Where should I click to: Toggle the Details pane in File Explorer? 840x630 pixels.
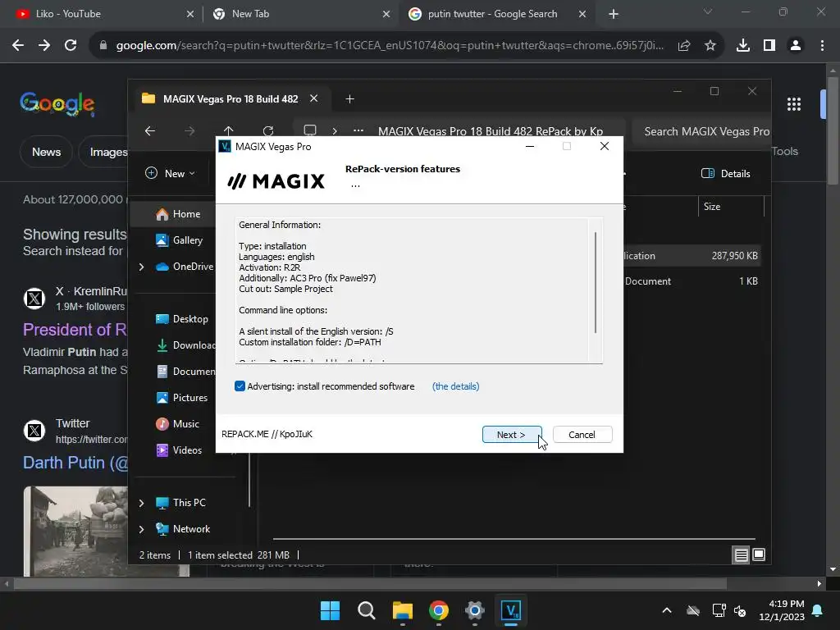(726, 174)
